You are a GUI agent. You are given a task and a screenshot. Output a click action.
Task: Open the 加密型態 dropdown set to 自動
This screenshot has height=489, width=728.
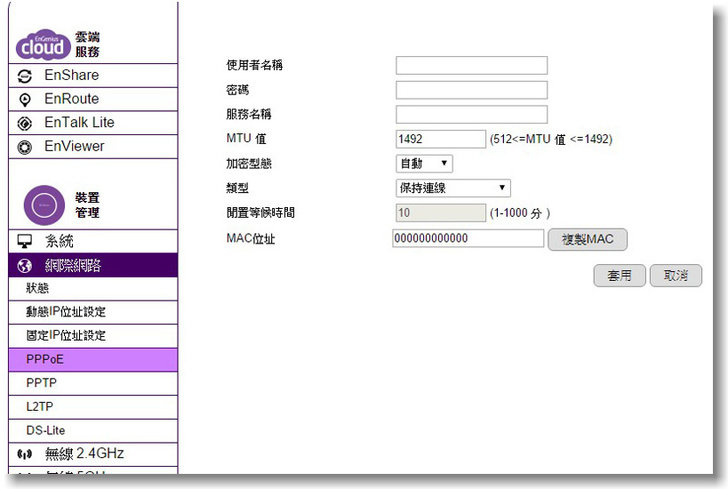tap(424, 163)
